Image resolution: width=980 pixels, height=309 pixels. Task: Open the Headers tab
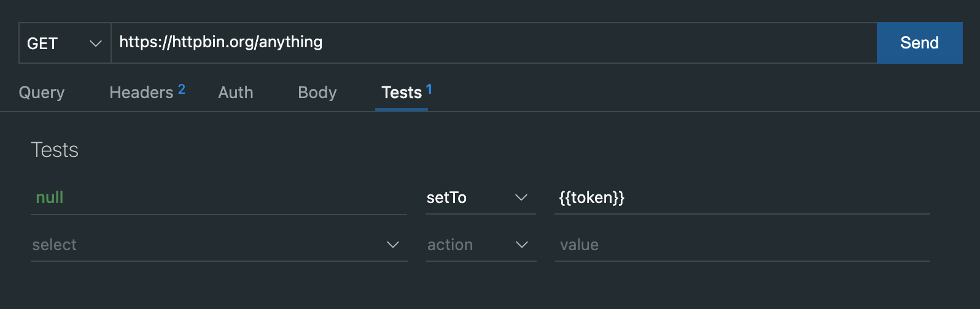click(141, 93)
